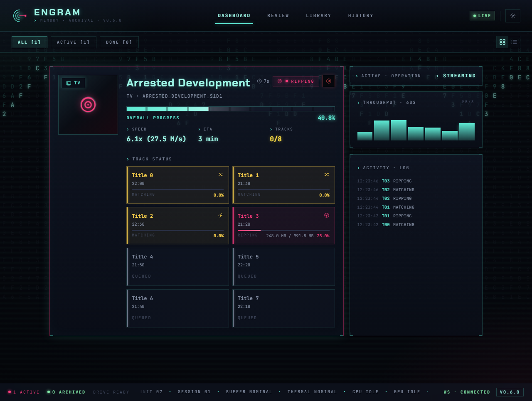
Task: Collapse the Activity Log section
Action: [x=383, y=168]
